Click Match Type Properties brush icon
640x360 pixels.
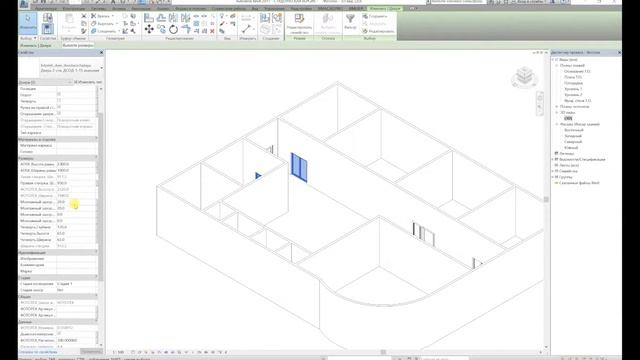(x=84, y=31)
